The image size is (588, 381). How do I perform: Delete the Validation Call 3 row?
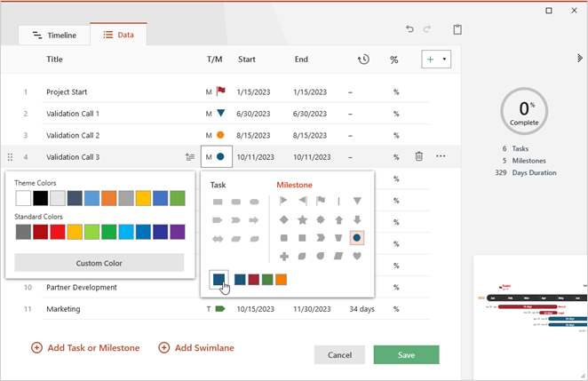pos(419,156)
